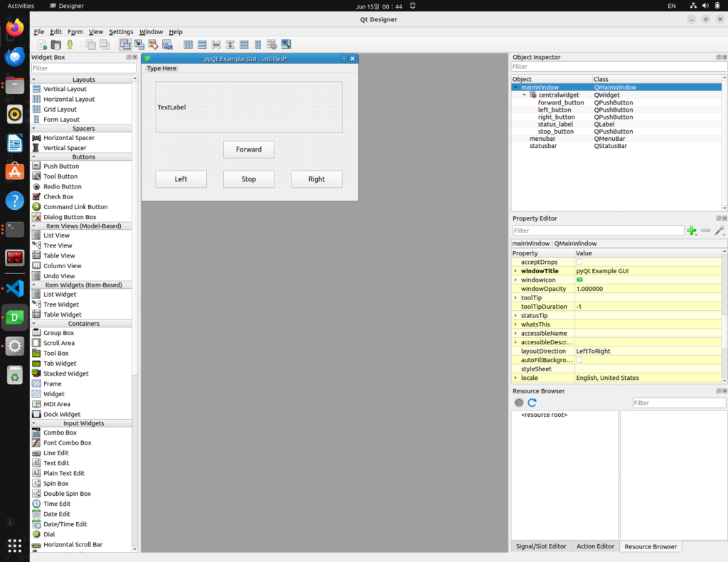This screenshot has height=562, width=728.
Task: Expand the windowTitle property row
Action: tap(515, 271)
